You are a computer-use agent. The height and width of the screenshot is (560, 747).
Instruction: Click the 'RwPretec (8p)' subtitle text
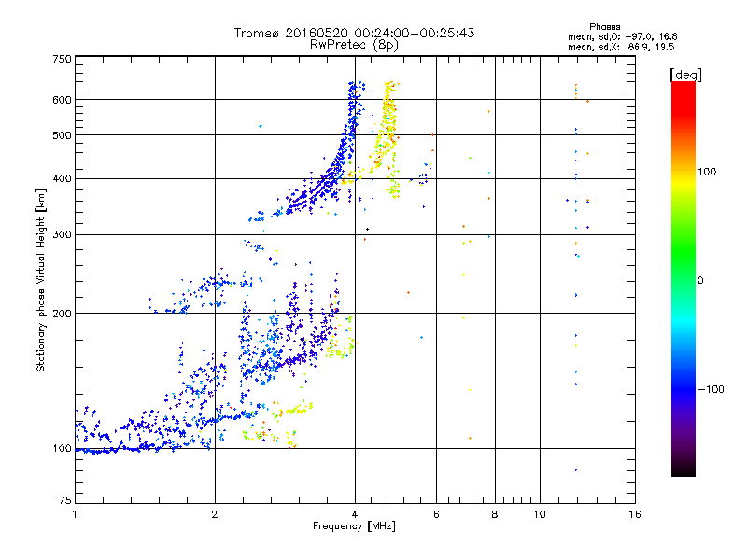354,45
